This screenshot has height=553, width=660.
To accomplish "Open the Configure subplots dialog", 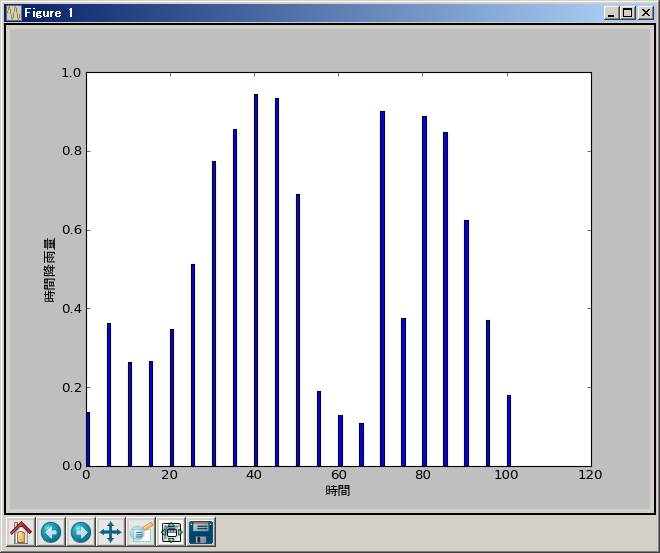I will click(171, 532).
